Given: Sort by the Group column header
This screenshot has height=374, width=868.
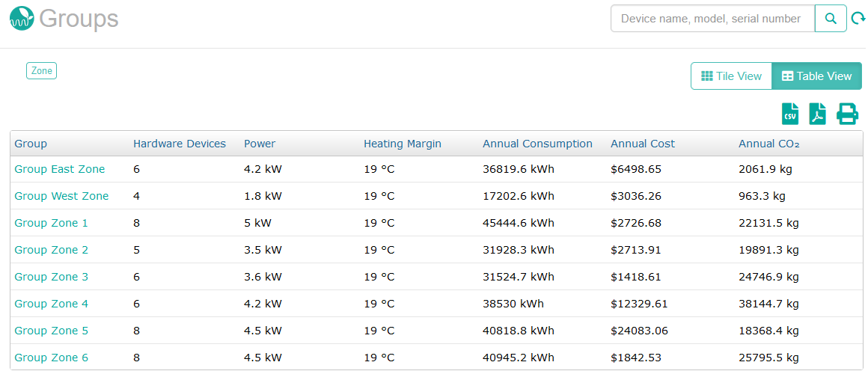Looking at the screenshot, I should pos(31,144).
